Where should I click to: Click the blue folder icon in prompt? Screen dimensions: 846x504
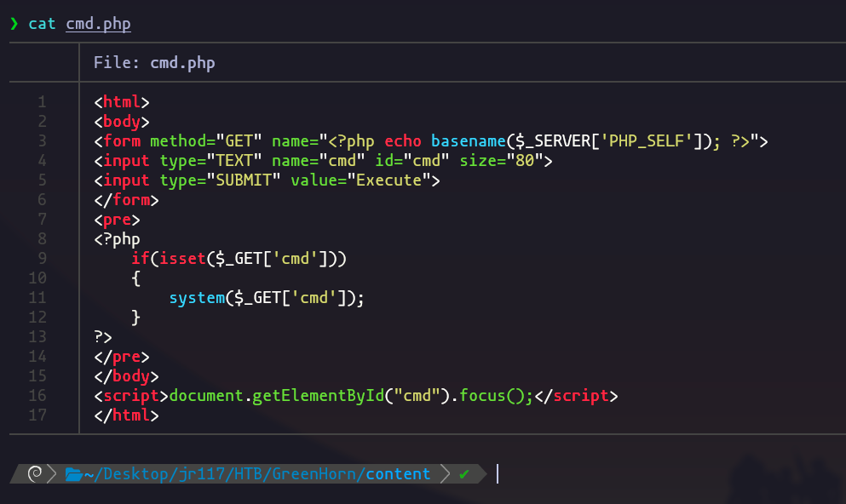click(x=73, y=474)
